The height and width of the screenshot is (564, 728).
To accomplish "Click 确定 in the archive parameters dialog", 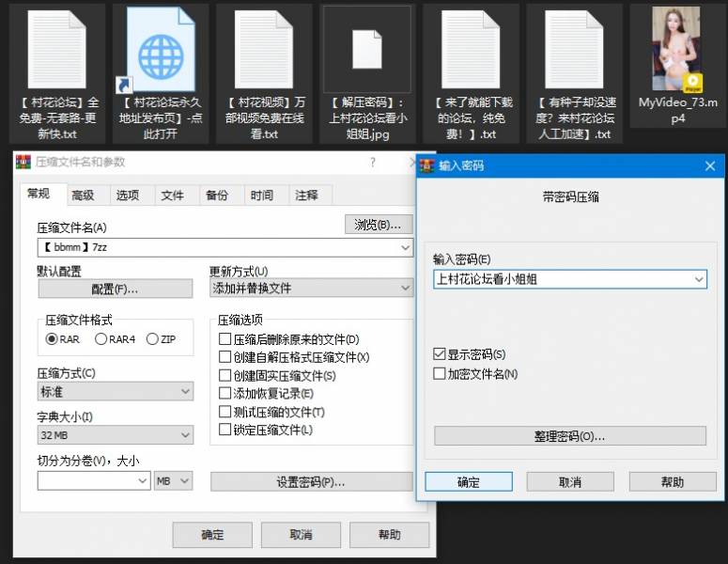I will coord(212,535).
